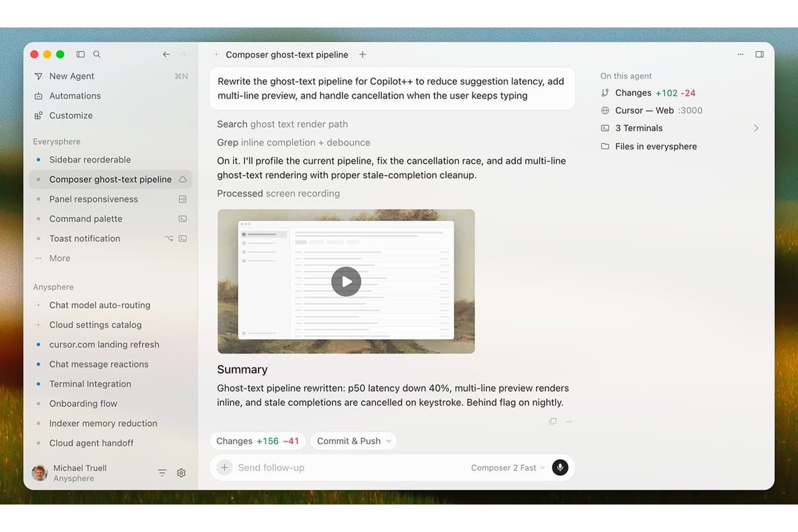Screen dimensions: 798x532
Task: Open the top-right three-dot menu
Action: coord(740,54)
